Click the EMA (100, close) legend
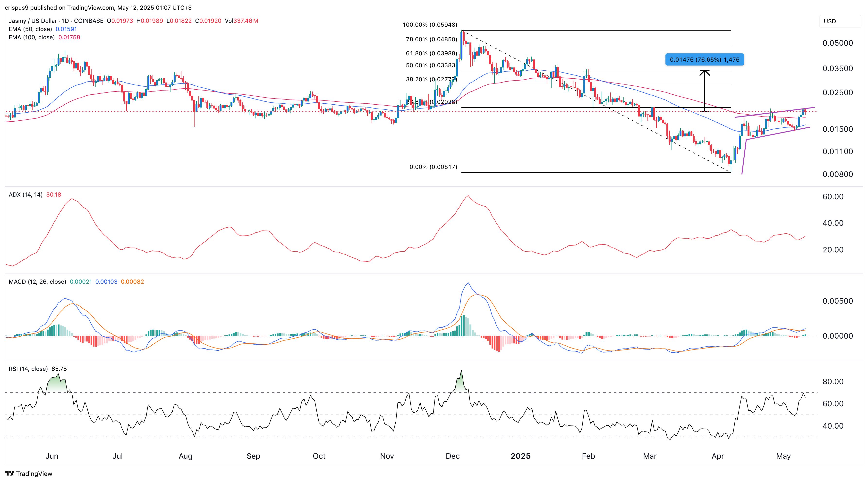The width and height of the screenshot is (868, 482). (32, 37)
